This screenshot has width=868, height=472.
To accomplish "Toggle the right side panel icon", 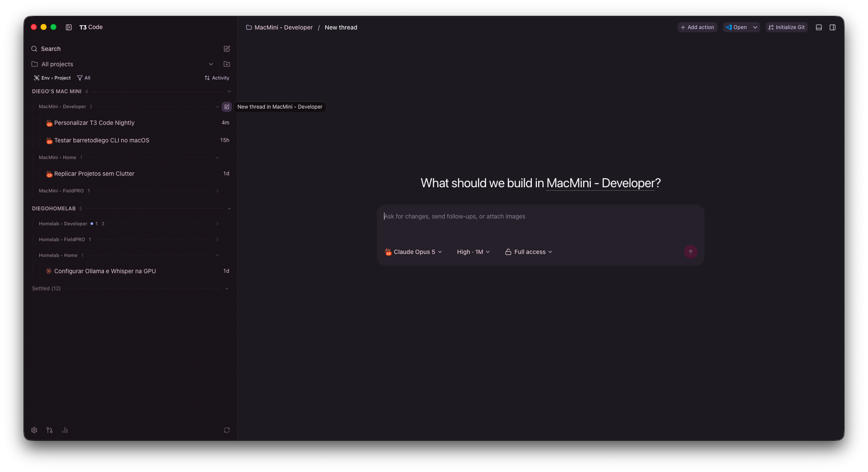I will (x=833, y=27).
